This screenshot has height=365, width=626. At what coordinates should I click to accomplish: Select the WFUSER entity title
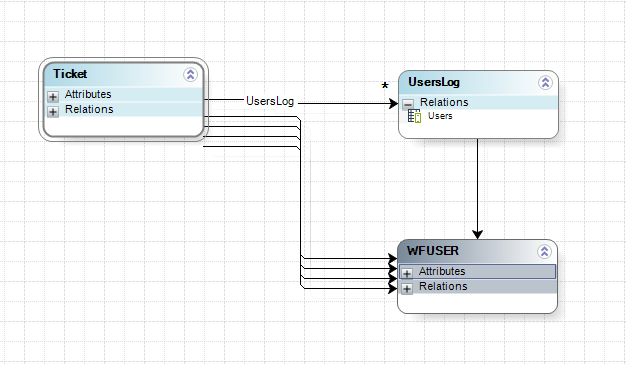(433, 251)
